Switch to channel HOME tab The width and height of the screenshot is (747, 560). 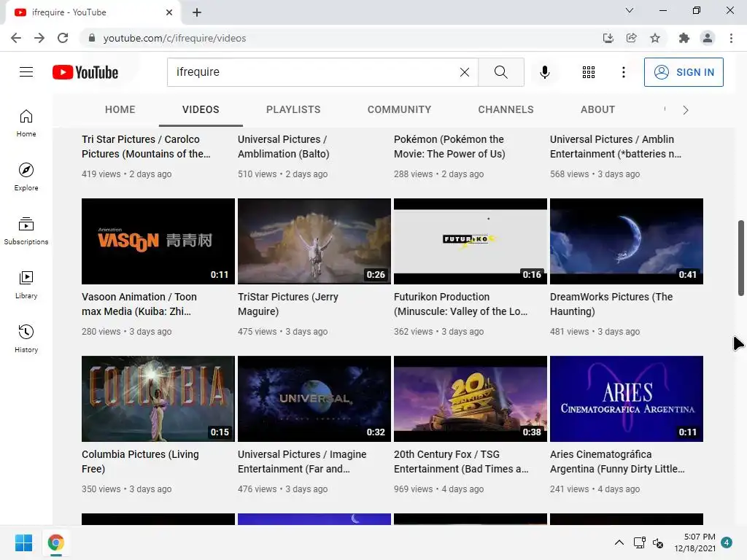pyautogui.click(x=120, y=109)
